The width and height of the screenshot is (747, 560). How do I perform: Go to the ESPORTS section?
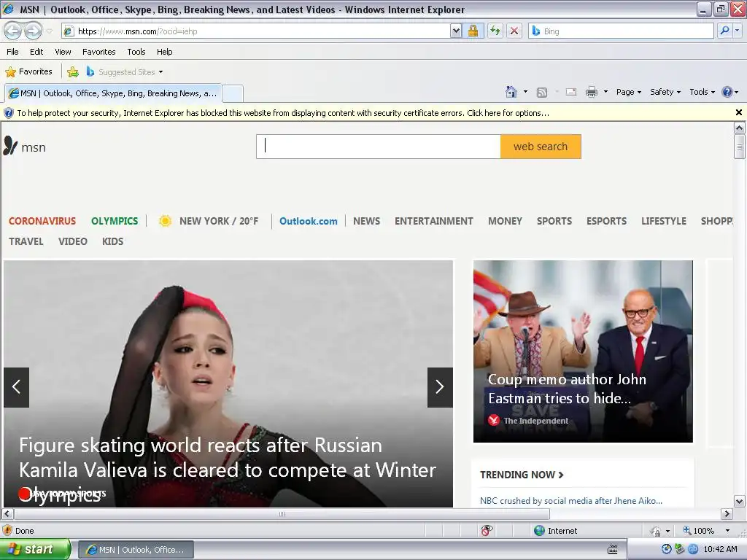point(606,221)
